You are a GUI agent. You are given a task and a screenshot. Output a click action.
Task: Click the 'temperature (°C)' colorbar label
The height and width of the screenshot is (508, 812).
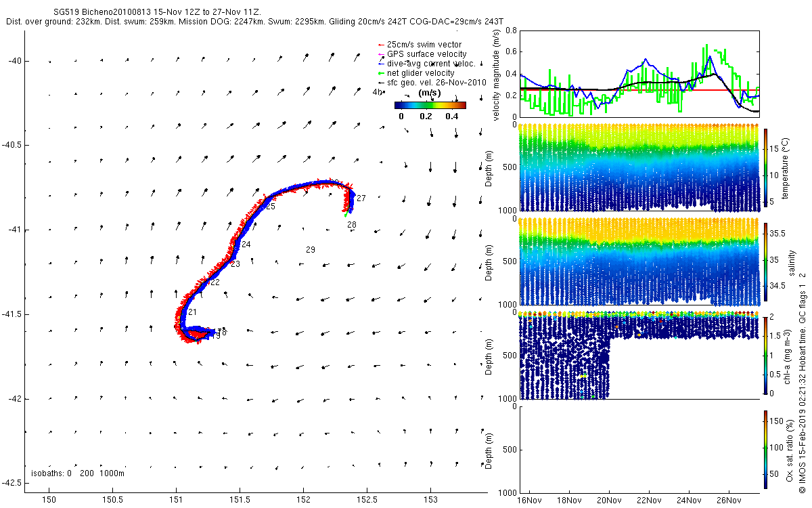tap(787, 168)
